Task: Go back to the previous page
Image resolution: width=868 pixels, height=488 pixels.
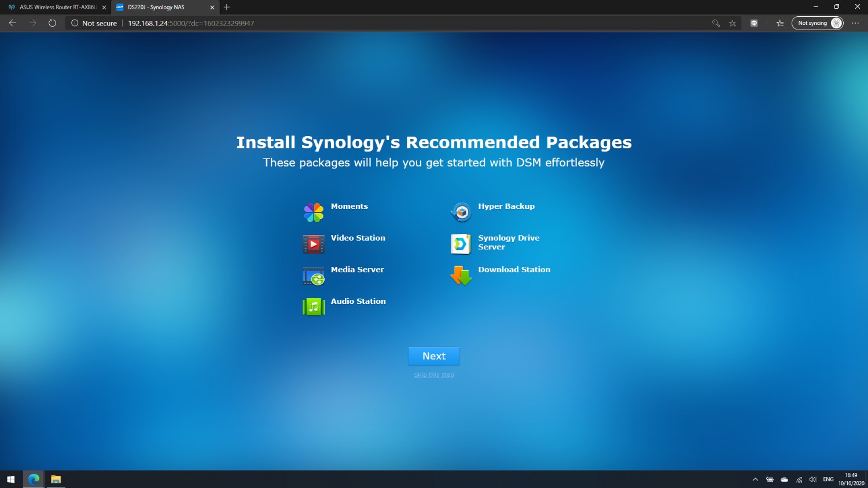Action: [13, 23]
